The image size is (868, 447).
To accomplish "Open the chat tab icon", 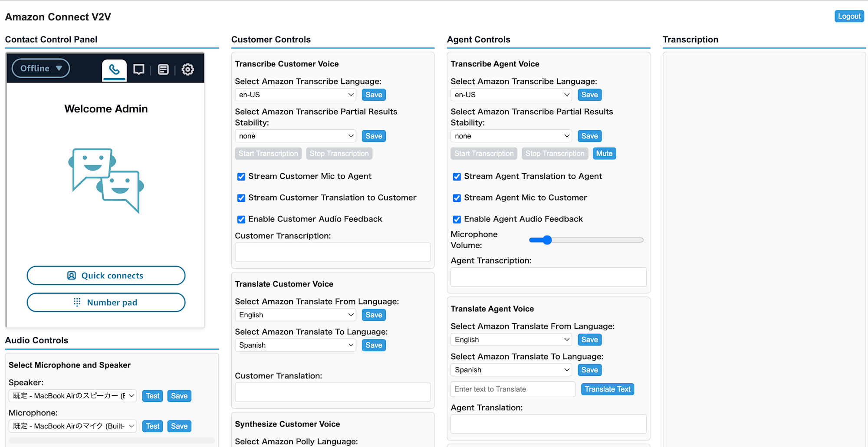I will [x=139, y=69].
